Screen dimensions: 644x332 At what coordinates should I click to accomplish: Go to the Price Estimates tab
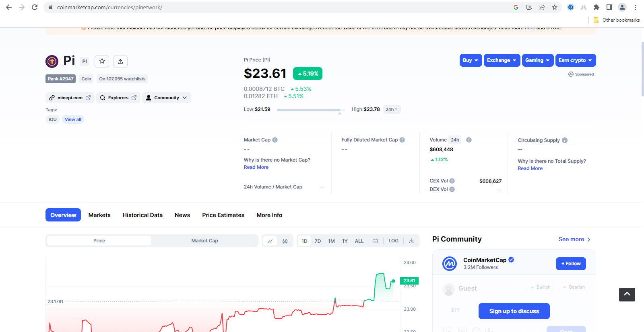[x=223, y=215]
